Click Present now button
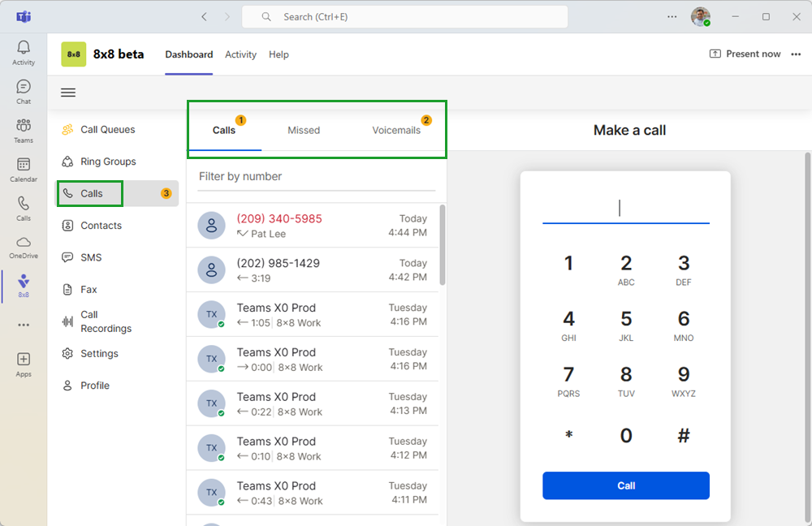 coord(745,54)
